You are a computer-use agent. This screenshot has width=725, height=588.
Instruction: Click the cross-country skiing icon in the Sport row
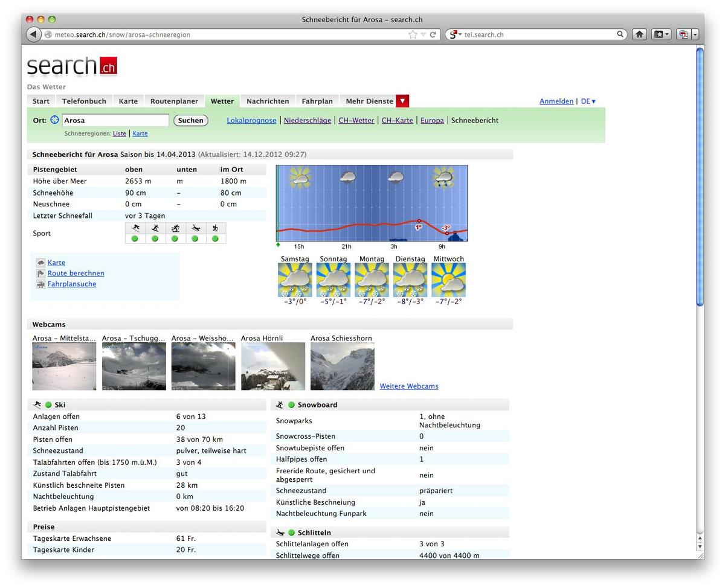[175, 228]
